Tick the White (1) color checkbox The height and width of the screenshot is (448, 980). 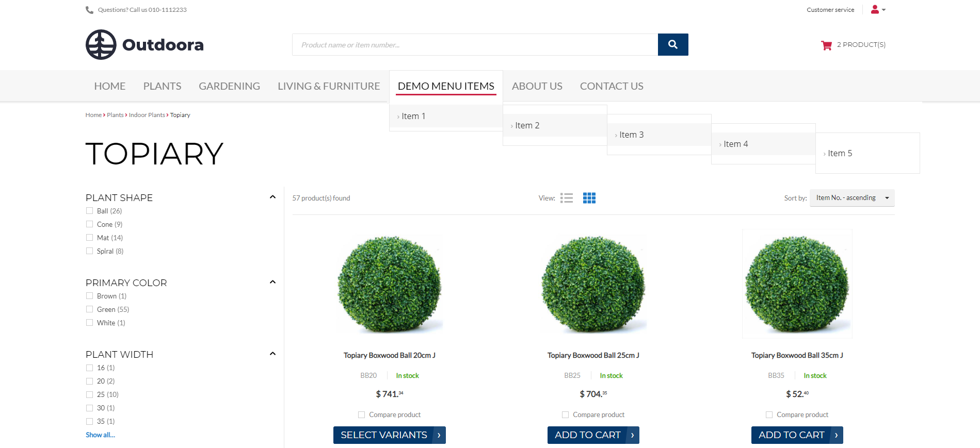coord(89,323)
